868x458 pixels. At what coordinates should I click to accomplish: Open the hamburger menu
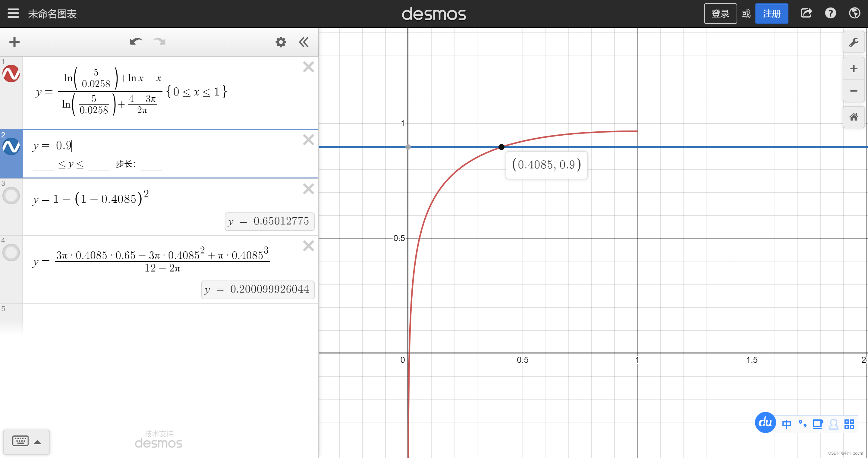[x=13, y=14]
